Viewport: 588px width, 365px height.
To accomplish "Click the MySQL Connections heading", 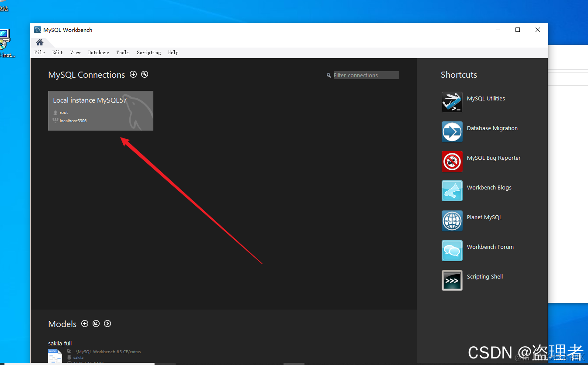I will 86,75.
